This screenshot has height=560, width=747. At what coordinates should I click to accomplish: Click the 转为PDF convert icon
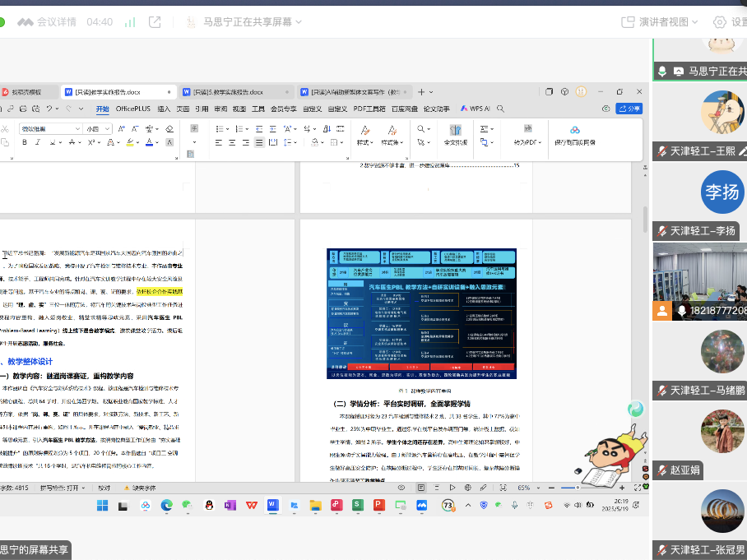click(526, 131)
